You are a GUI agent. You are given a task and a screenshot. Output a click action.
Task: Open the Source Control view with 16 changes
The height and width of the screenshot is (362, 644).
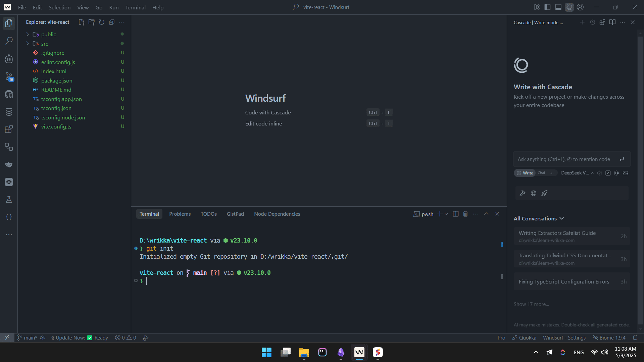(x=9, y=76)
